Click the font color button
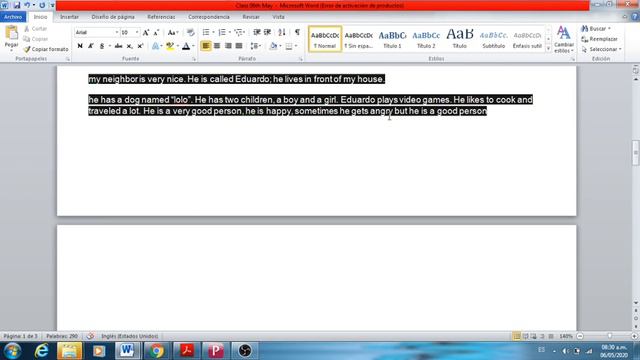The image size is (640, 360). coord(186,46)
